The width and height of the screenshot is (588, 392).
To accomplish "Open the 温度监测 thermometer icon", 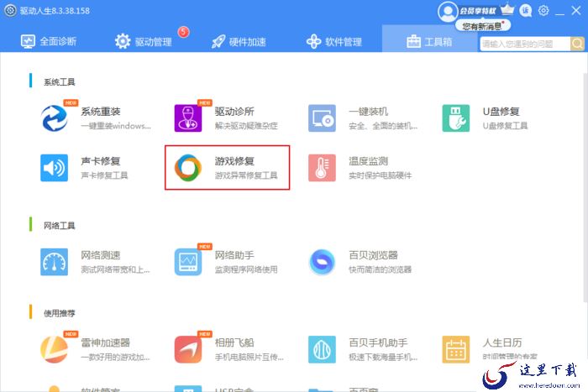I will point(322,168).
